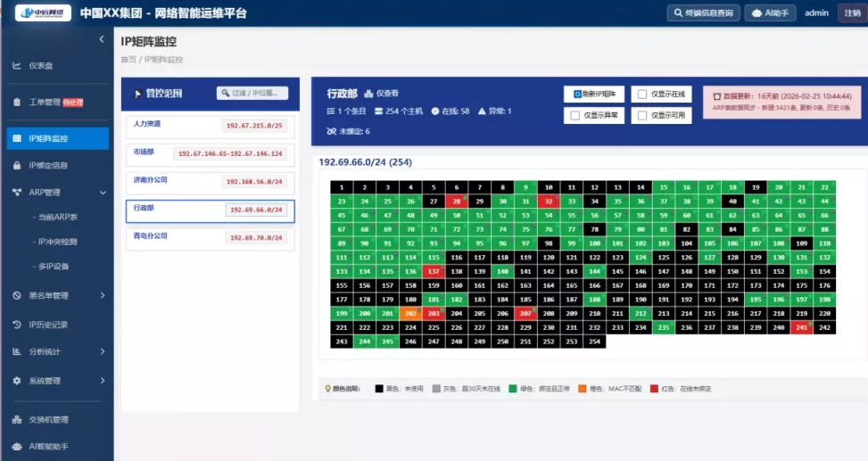868x461 pixels.
Task: Click the orange IP cell 202
Action: [x=410, y=314]
